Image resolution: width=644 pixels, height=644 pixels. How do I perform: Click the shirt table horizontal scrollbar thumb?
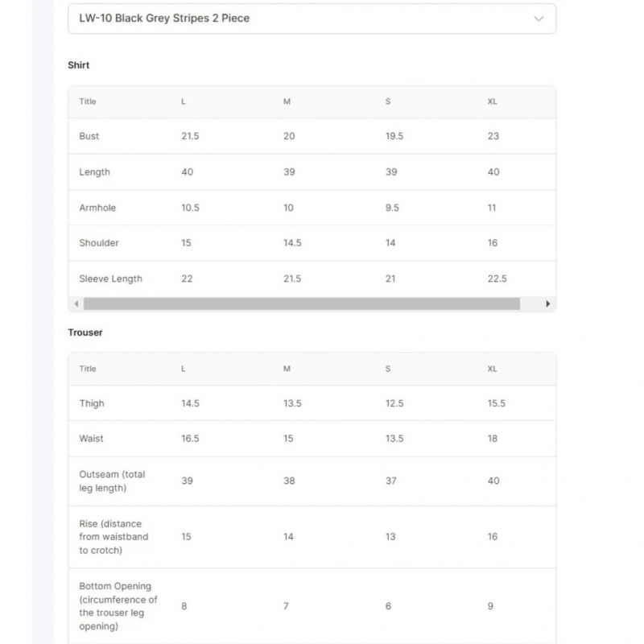tap(302, 303)
